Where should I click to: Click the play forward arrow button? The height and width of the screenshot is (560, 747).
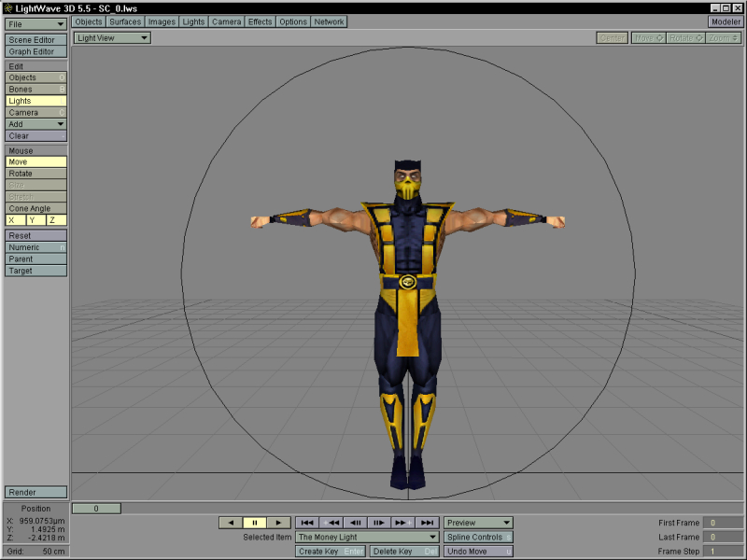click(279, 523)
